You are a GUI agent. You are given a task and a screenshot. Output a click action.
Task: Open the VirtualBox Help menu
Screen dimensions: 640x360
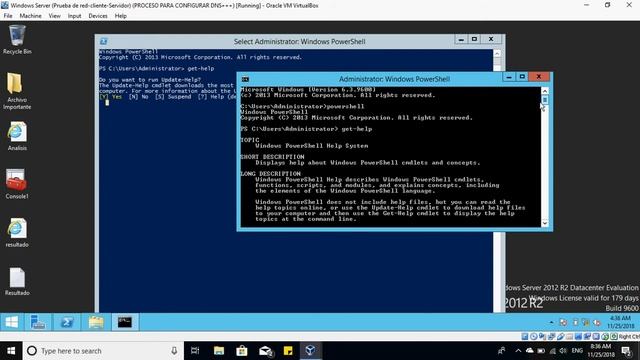coord(120,16)
